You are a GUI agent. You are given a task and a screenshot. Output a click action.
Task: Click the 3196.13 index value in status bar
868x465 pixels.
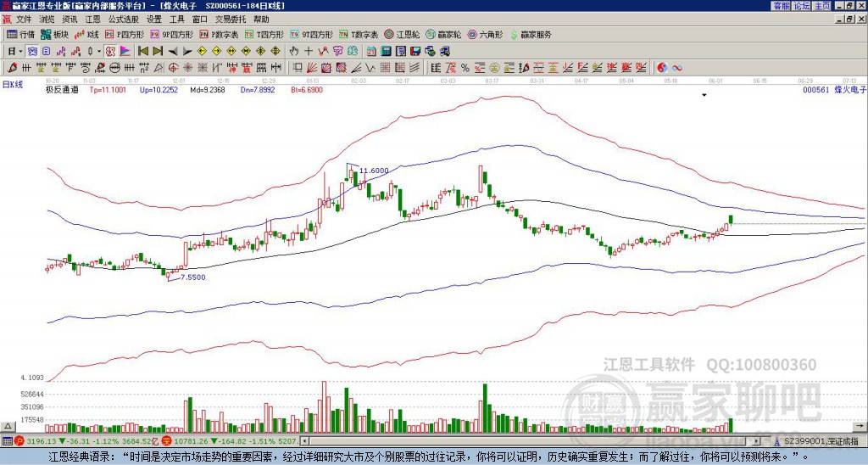click(42, 441)
